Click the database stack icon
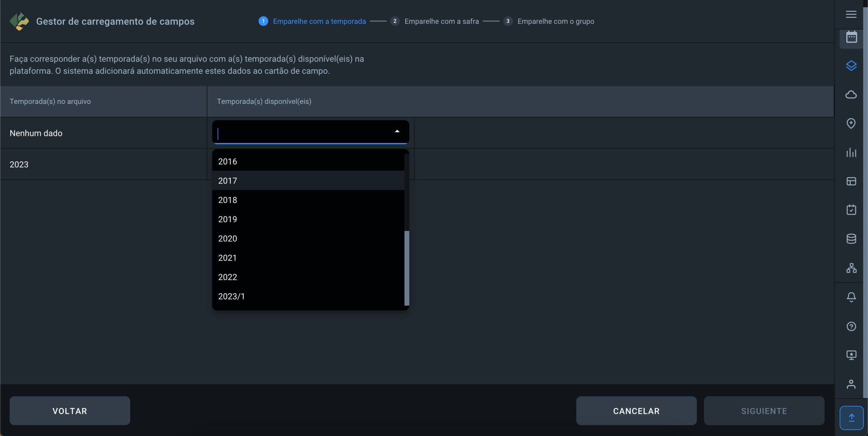 851,239
